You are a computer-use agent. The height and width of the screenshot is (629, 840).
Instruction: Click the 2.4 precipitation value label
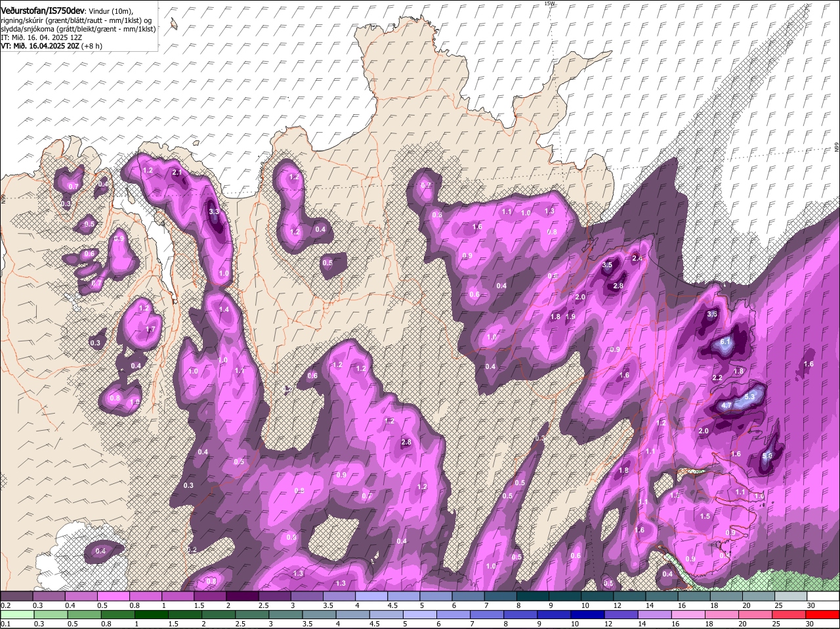637,259
